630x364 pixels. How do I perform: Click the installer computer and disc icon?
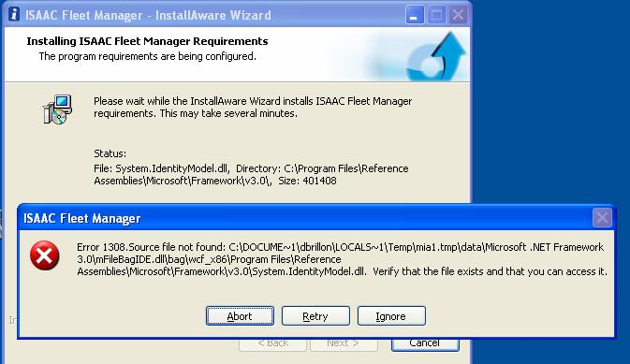coord(57,109)
